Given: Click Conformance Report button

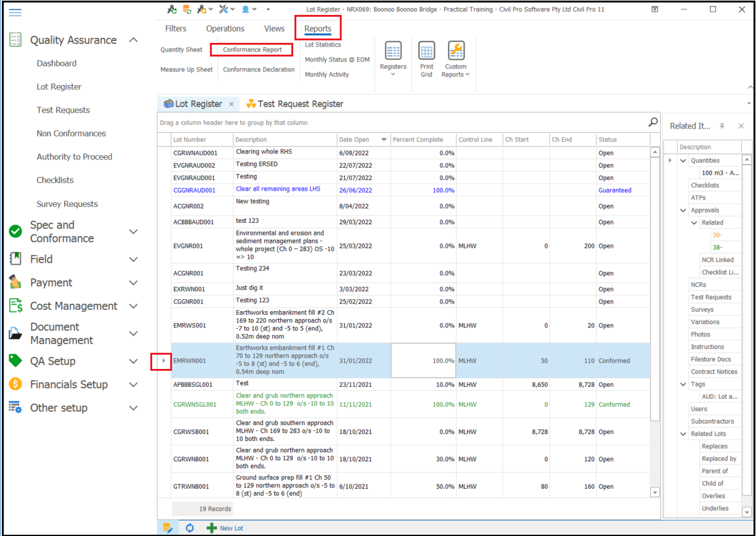Looking at the screenshot, I should (252, 50).
